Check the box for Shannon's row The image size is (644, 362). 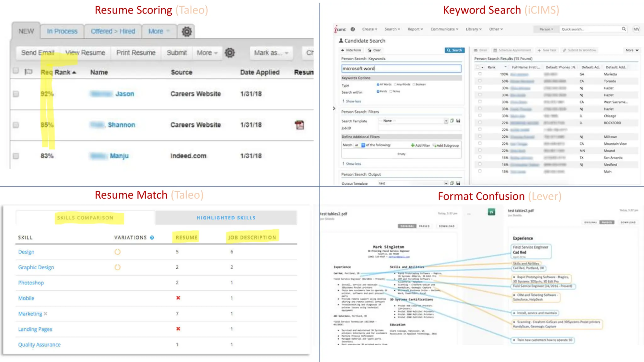16,125
